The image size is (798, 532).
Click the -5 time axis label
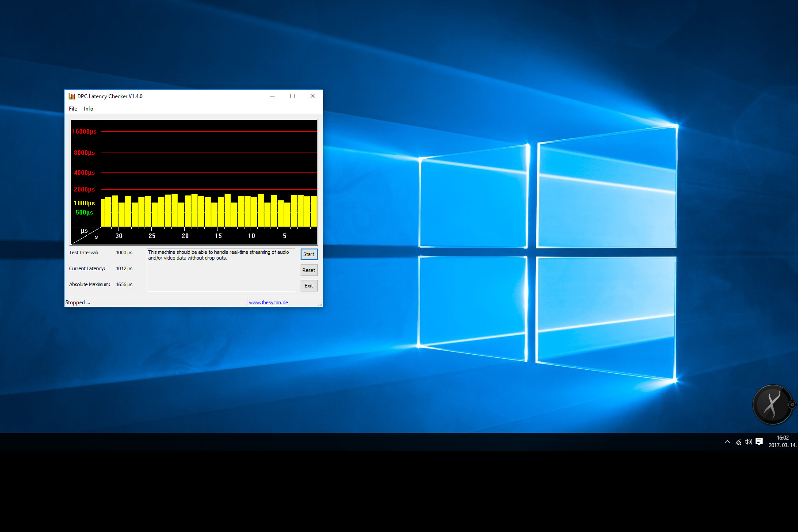[x=283, y=236]
